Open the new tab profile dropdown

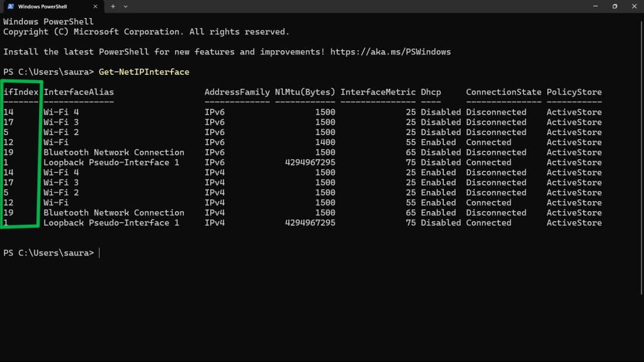click(125, 6)
